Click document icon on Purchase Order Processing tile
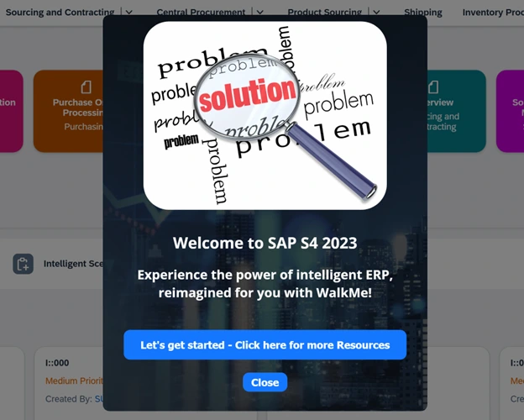The image size is (524, 420). 86,87
